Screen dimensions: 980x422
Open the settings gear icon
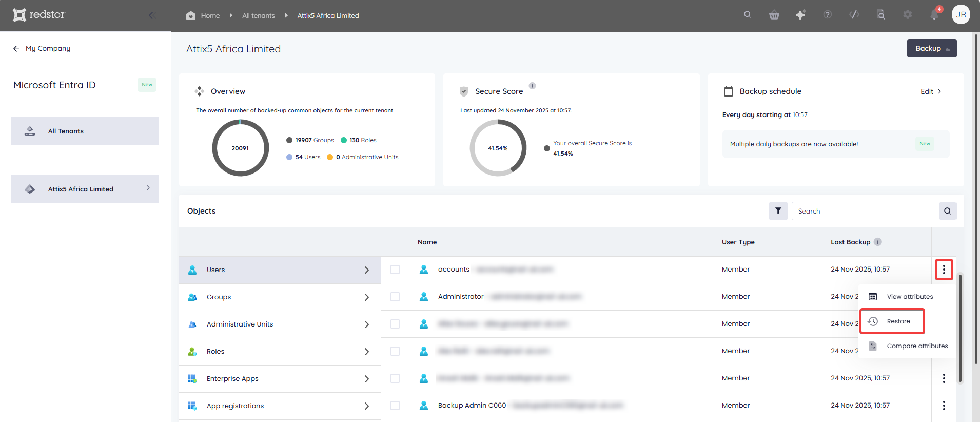[908, 15]
